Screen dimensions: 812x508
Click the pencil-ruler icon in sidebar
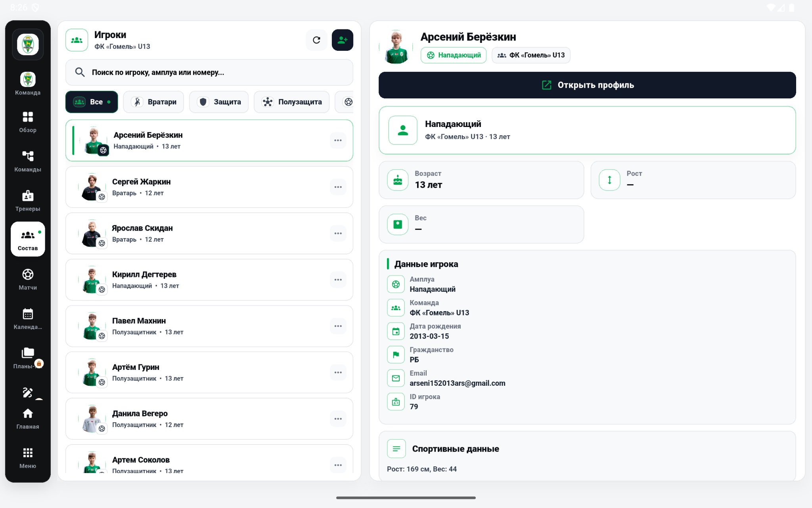[x=28, y=393]
